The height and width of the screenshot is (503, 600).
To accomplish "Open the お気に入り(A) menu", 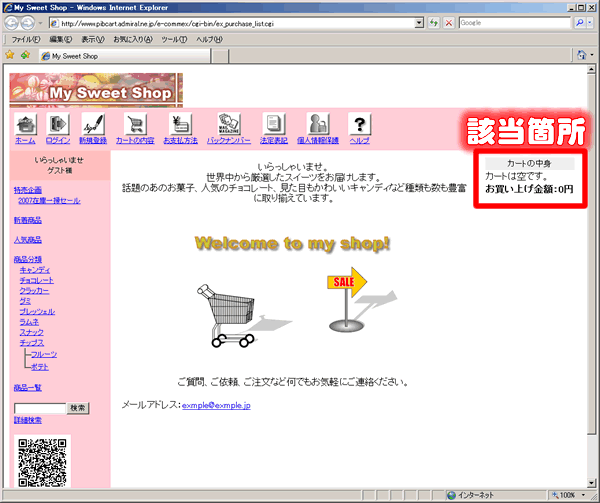I will [x=128, y=38].
